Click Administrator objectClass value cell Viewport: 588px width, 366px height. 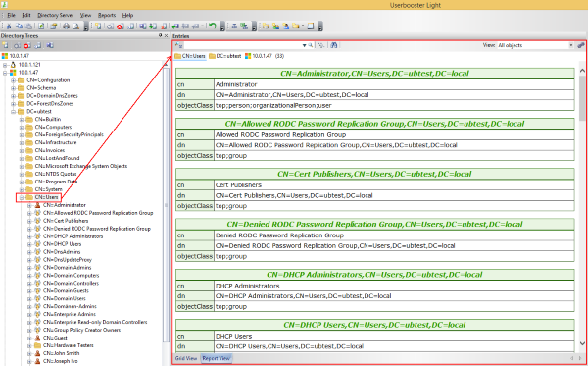point(394,106)
